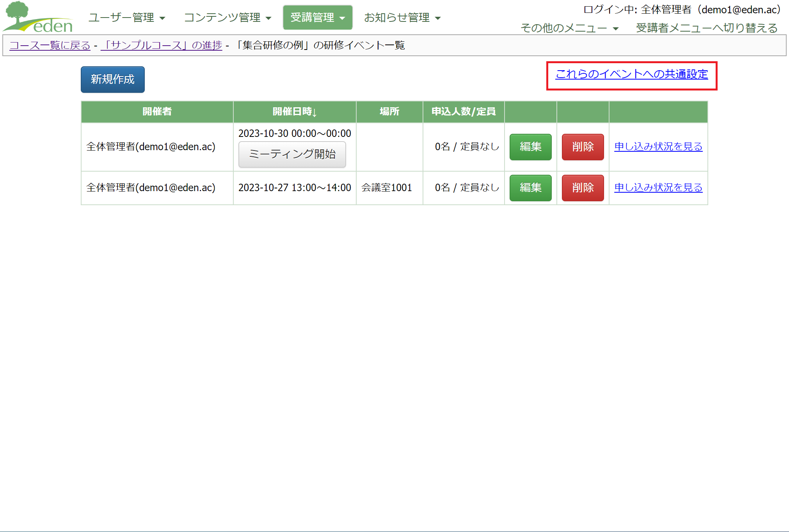This screenshot has width=789, height=532.
Task: Start meeting with ミーティング開始 button
Action: coord(292,154)
